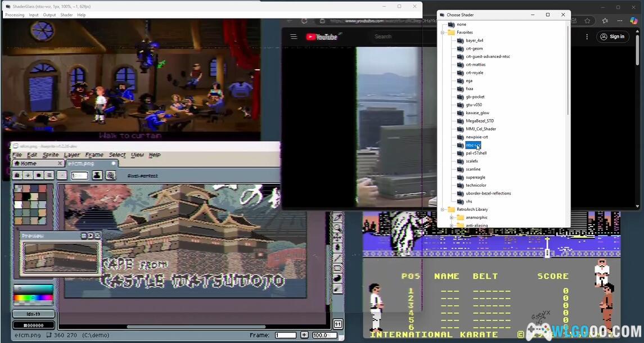This screenshot has width=644, height=343.
Task: Choose the vhs shader entry
Action: [469, 201]
